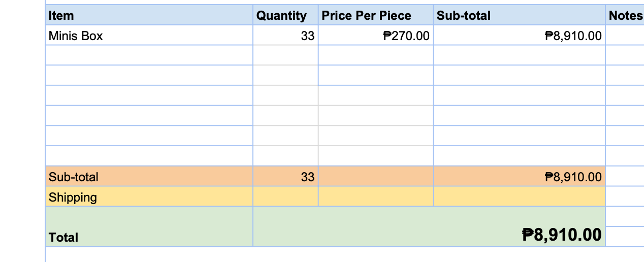
Task: Click the "Minis Box" item cell
Action: [149, 36]
